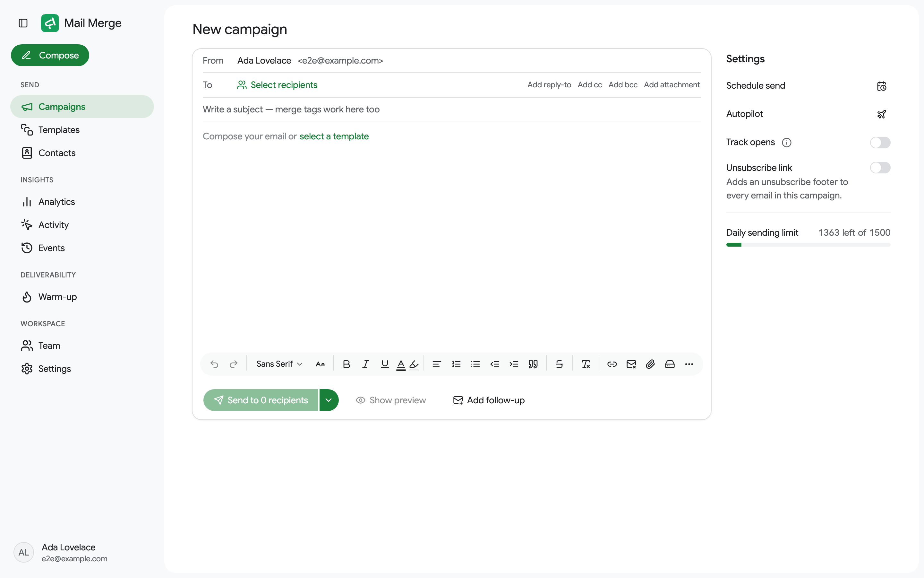This screenshot has width=924, height=578.
Task: Enable the Unsubscribe link switch
Action: 880,168
